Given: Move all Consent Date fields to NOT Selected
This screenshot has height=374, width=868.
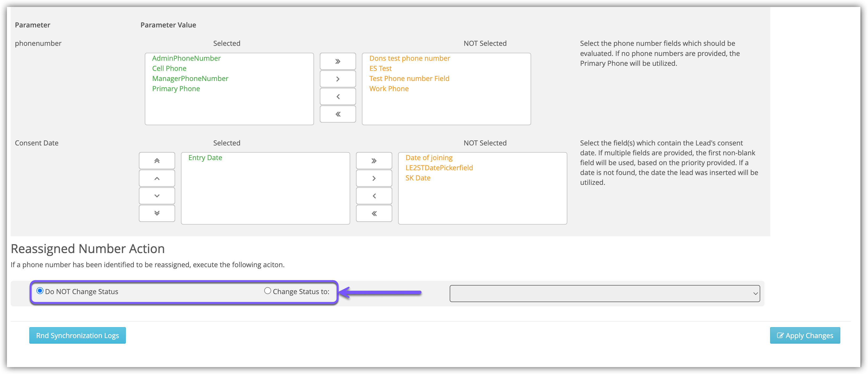Looking at the screenshot, I should pos(374,161).
